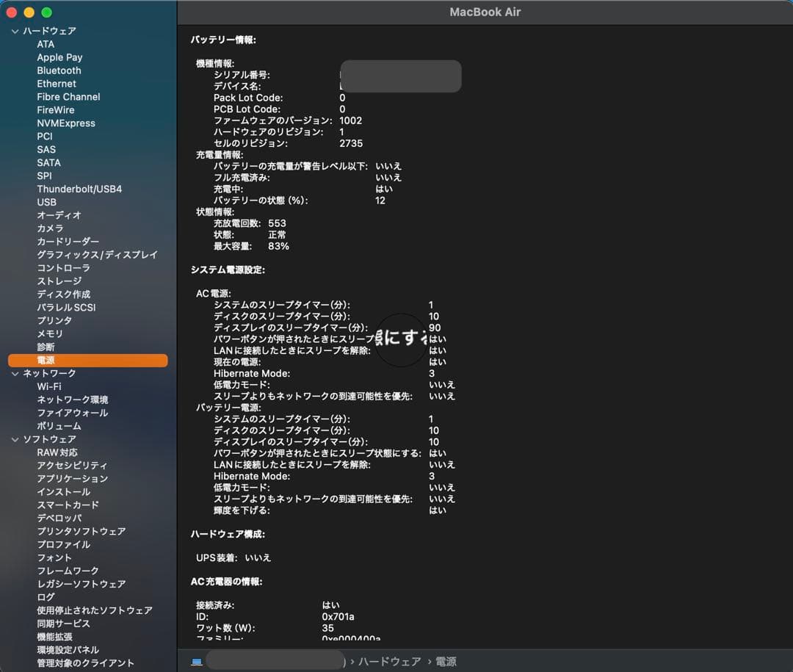Viewport: 793px width, 672px height.
Task: Select the SAS entry
Action: point(46,150)
